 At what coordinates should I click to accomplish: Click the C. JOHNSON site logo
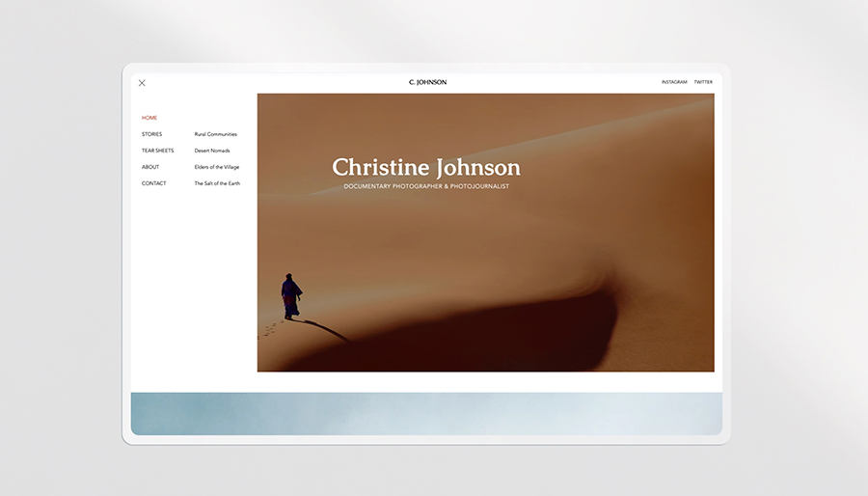click(428, 82)
